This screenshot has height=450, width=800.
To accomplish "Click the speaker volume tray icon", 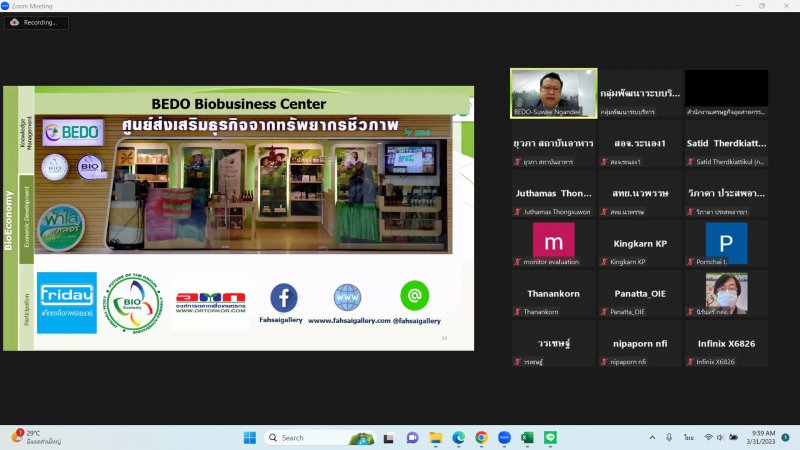I will coord(720,438).
